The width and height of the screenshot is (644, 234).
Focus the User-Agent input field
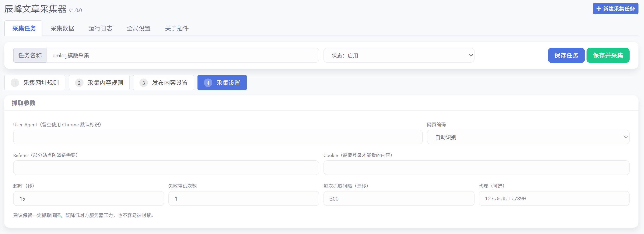pyautogui.click(x=218, y=137)
